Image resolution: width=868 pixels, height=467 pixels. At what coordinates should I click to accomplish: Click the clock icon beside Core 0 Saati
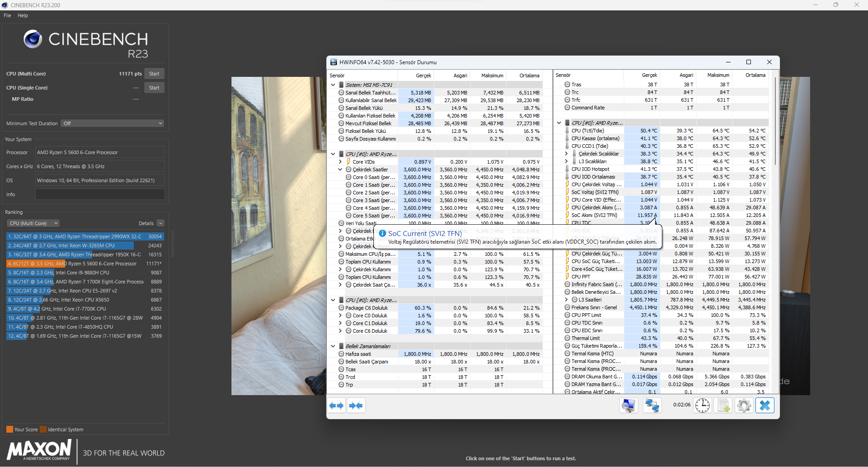click(x=349, y=177)
